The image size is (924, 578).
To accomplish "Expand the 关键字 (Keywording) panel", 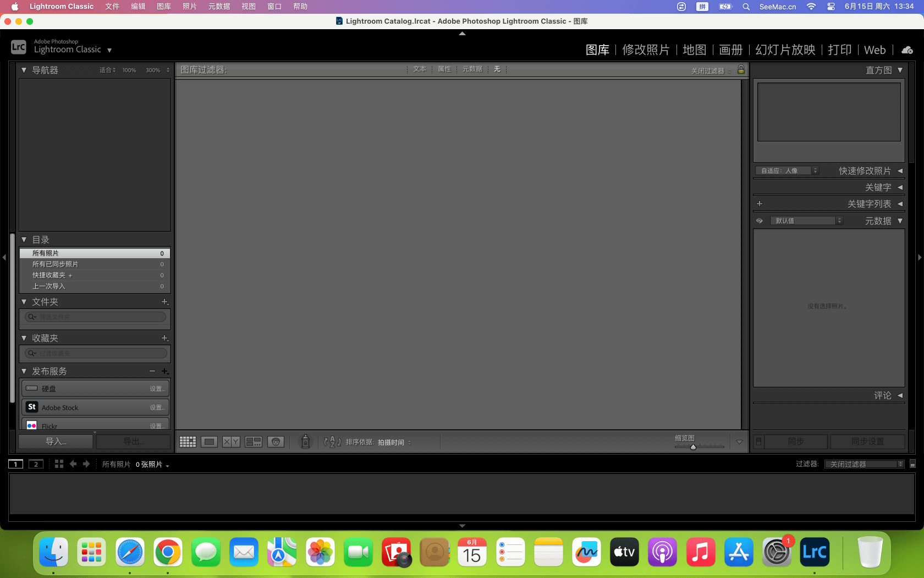I will coord(900,188).
